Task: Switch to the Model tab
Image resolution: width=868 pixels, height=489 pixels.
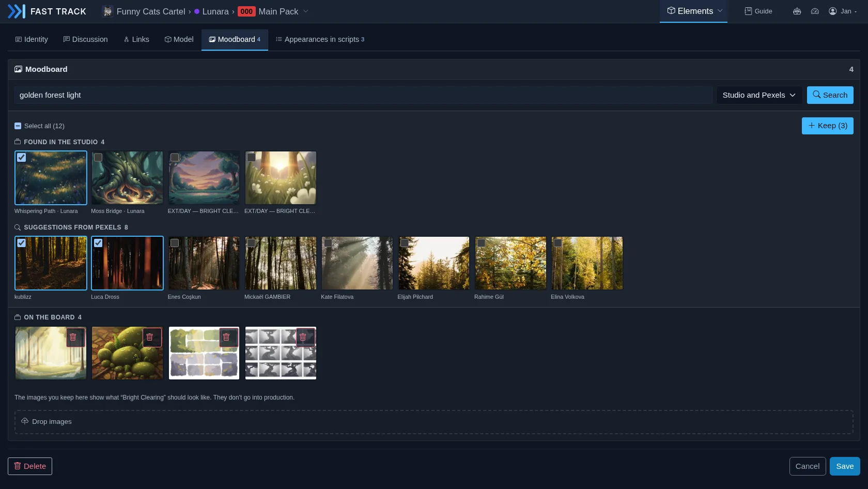Action: point(179,39)
